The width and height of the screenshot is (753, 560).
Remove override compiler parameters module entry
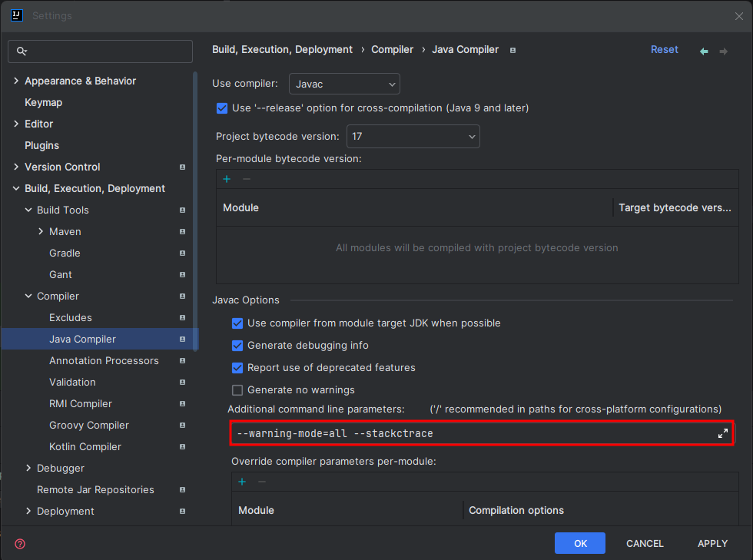(x=262, y=482)
